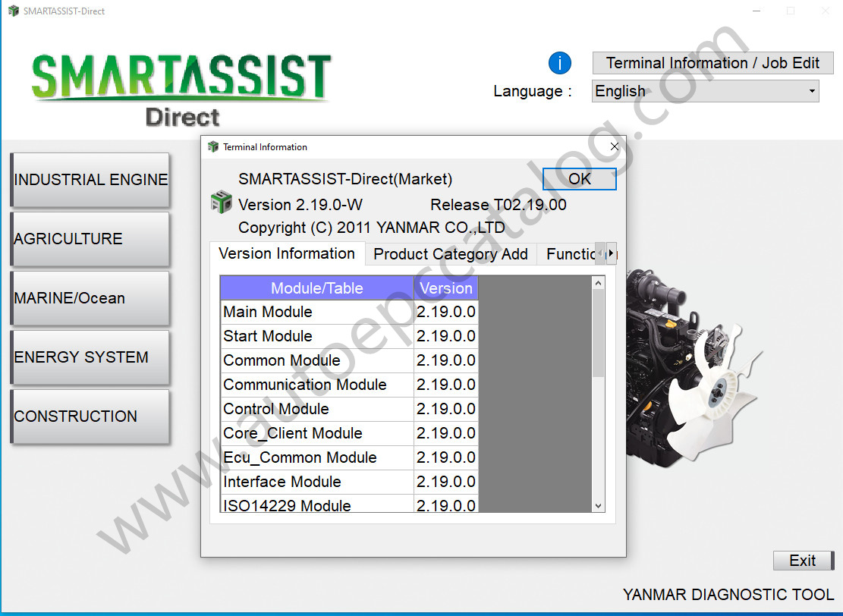Select the Common Module row

click(349, 360)
